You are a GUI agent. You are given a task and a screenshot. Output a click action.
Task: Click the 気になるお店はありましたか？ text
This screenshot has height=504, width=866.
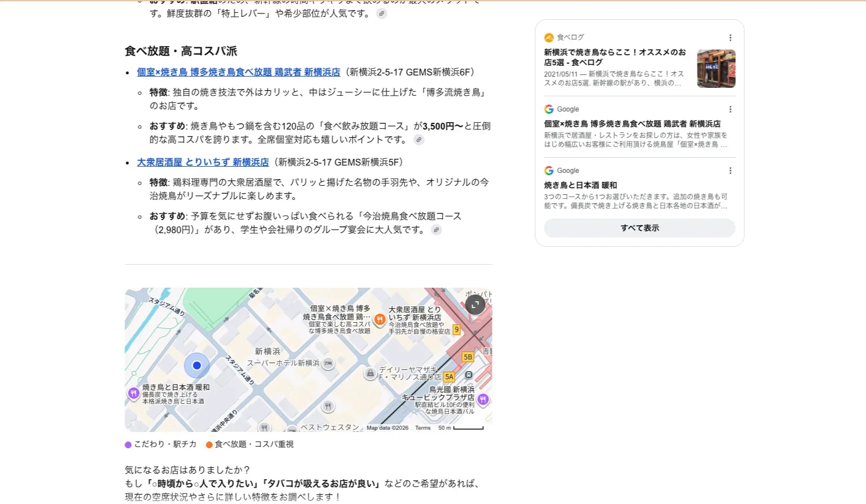point(188,470)
